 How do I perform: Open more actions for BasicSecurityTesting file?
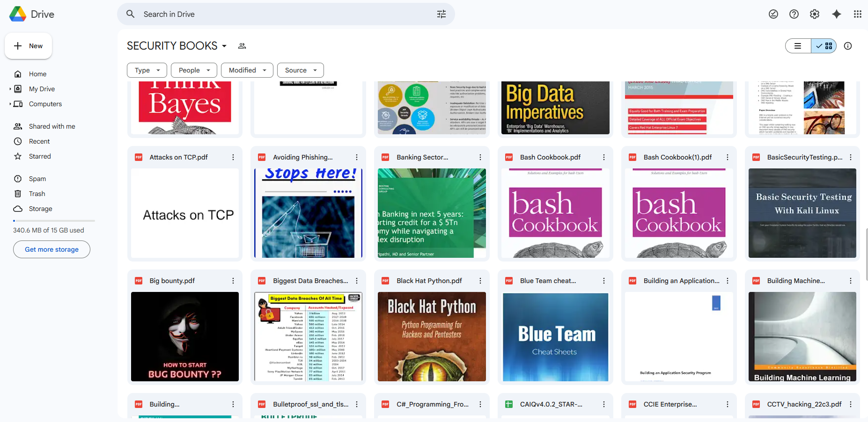[x=851, y=157]
